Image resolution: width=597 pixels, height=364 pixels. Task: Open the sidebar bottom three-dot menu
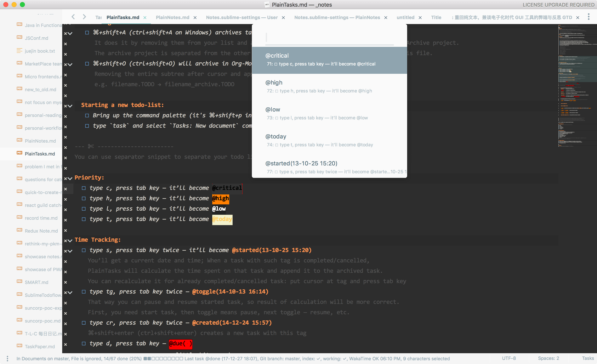(x=7, y=358)
